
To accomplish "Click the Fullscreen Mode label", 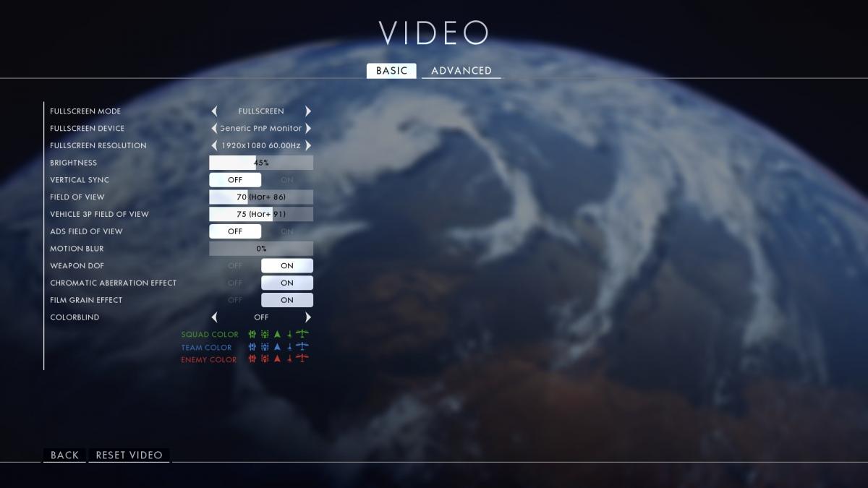I will (85, 111).
